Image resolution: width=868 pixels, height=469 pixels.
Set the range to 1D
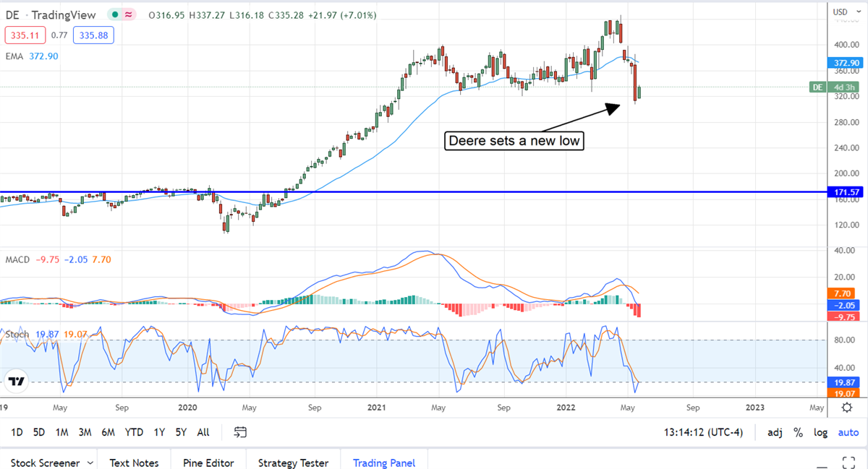coord(17,432)
